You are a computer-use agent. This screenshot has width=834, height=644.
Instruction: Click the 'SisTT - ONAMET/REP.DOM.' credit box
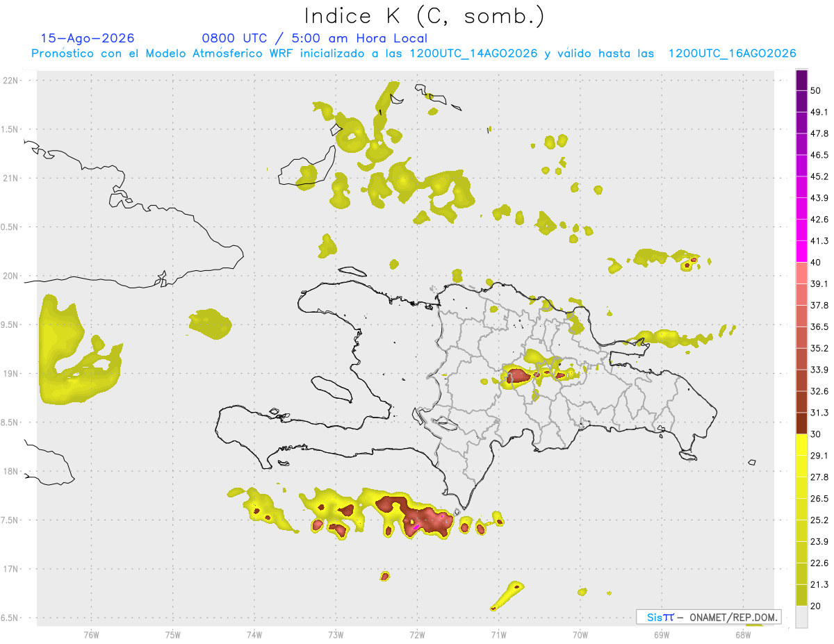tap(709, 617)
